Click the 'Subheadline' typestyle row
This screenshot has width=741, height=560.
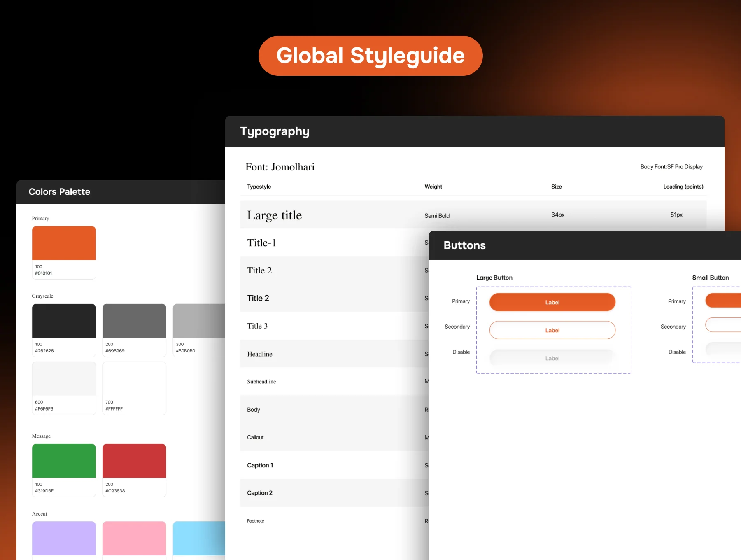(334, 382)
